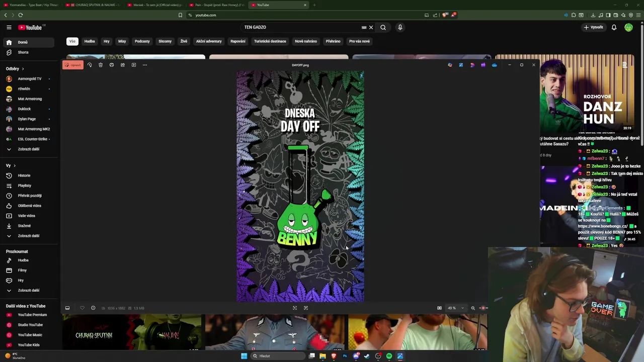Open the 49 % zoom dropdown

coord(456,308)
